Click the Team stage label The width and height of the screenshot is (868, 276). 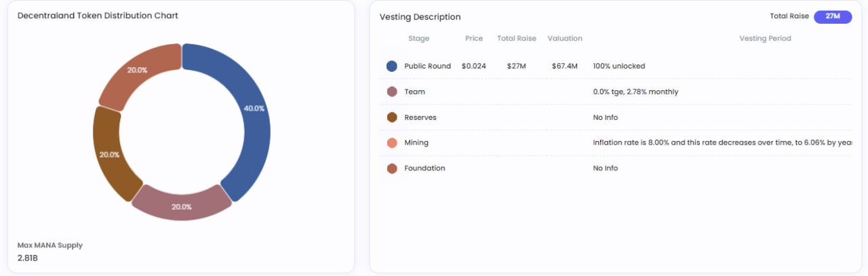tap(414, 92)
